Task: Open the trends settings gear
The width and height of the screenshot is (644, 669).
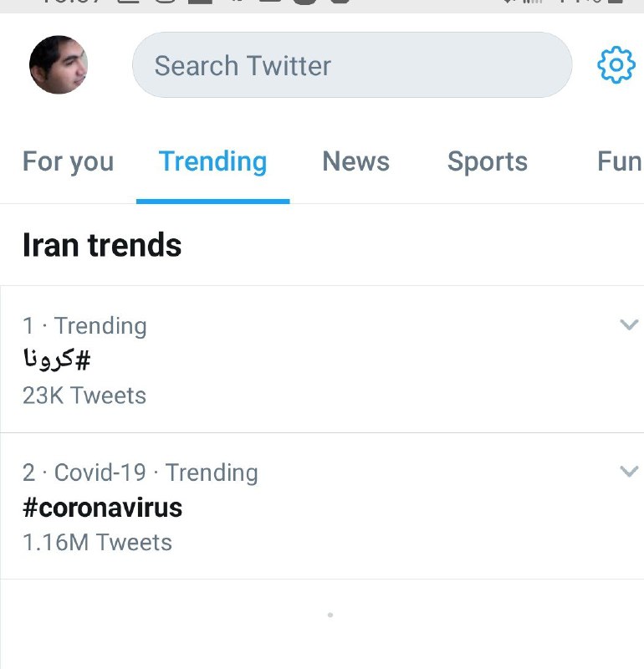Action: 616,65
